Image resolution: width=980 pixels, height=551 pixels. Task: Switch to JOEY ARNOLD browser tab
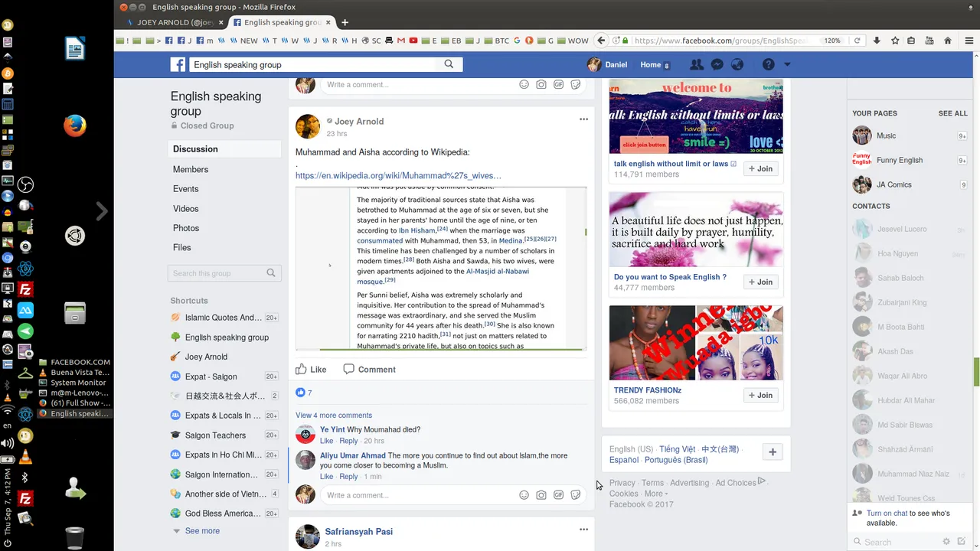(x=175, y=22)
